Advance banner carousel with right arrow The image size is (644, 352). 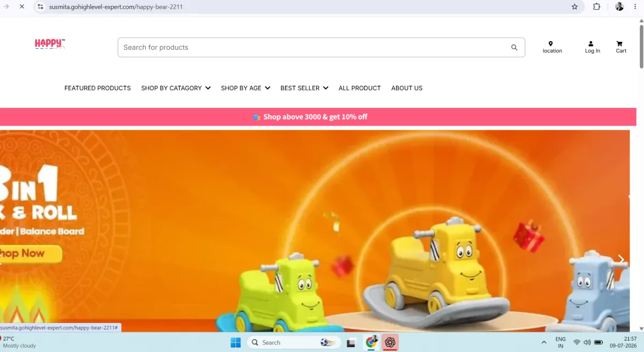(x=621, y=260)
